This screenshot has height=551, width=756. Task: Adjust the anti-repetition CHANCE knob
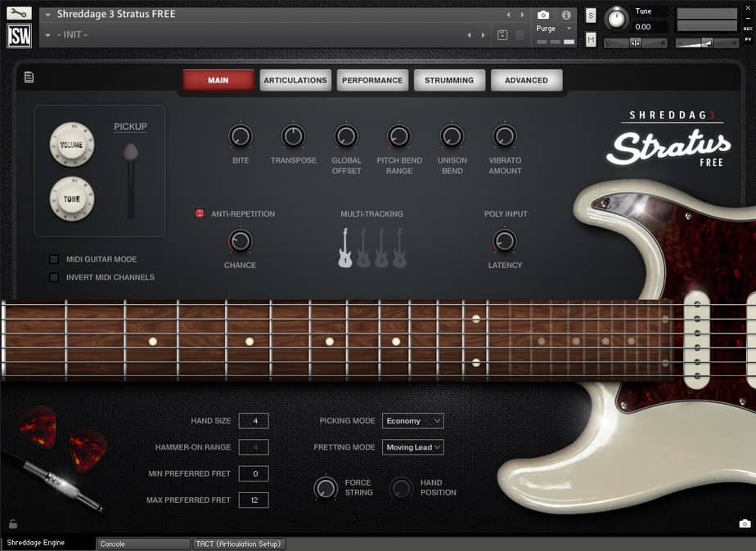240,241
